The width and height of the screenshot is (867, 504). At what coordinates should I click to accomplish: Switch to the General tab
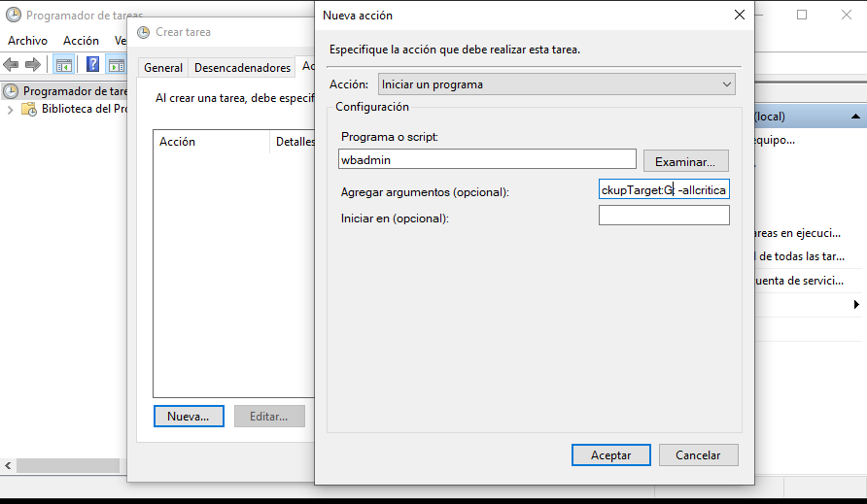(x=163, y=68)
